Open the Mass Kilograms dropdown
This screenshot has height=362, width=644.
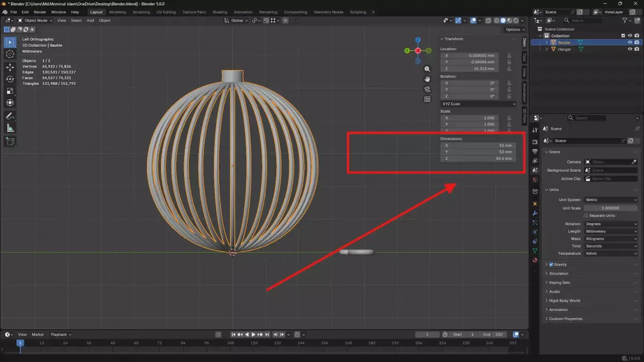(611, 239)
